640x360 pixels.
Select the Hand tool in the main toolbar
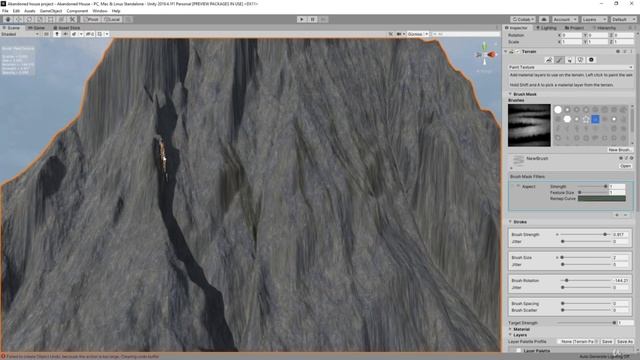click(x=8, y=19)
